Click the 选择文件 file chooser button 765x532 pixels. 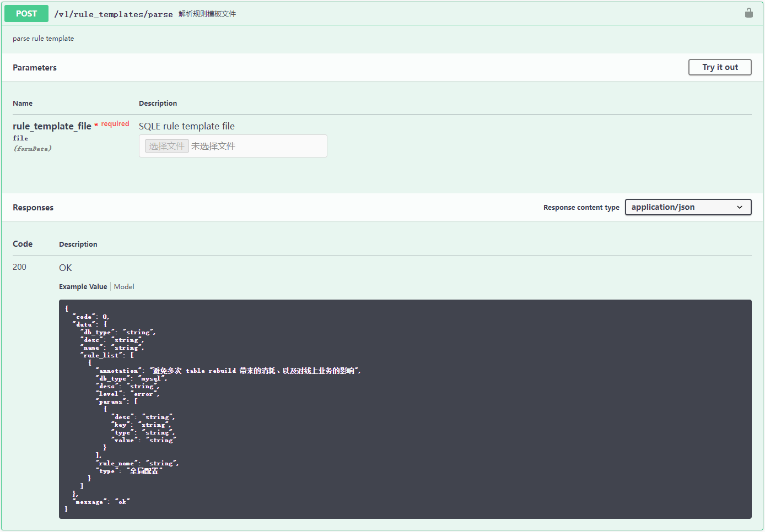click(166, 145)
